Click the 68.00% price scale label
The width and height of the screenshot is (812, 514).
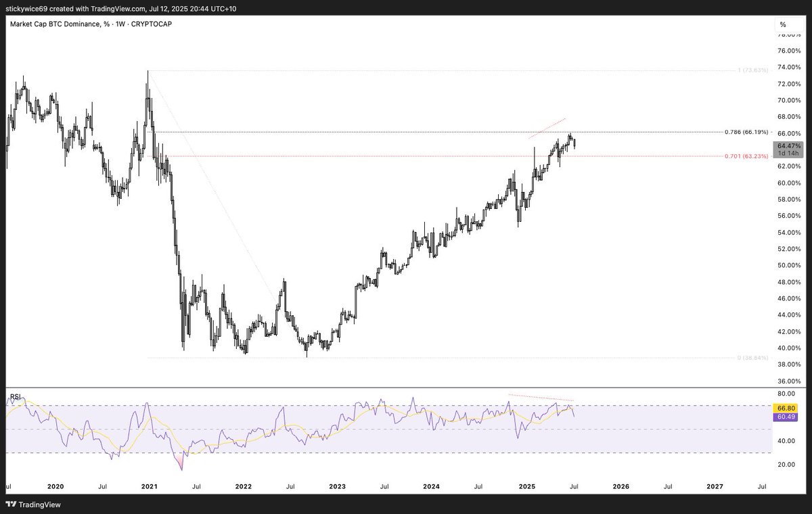pyautogui.click(x=788, y=117)
